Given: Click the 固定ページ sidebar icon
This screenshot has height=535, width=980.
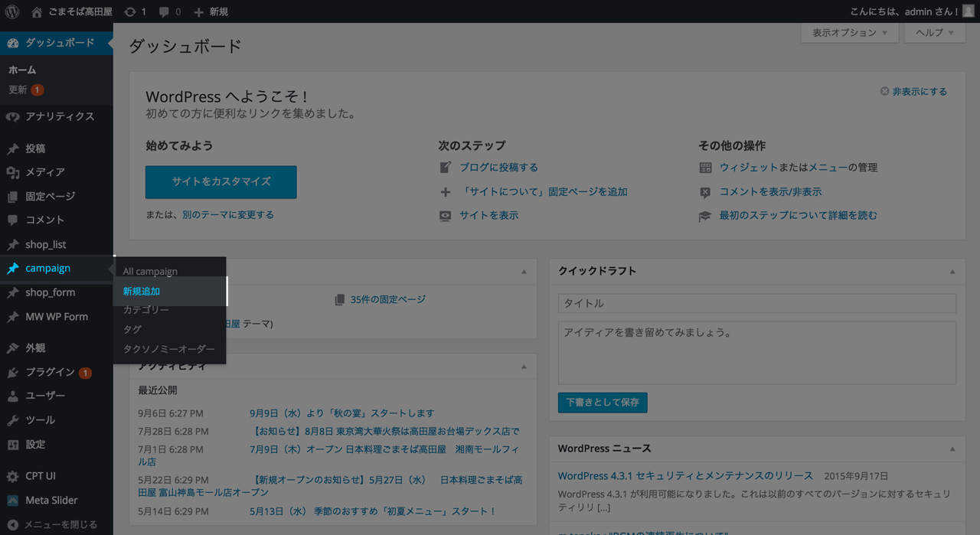Looking at the screenshot, I should [12, 197].
